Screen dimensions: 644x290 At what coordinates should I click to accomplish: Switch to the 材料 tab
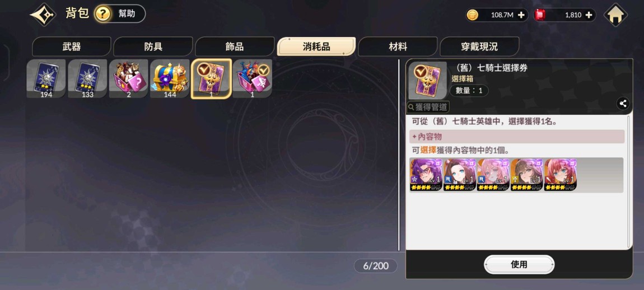[x=398, y=46]
